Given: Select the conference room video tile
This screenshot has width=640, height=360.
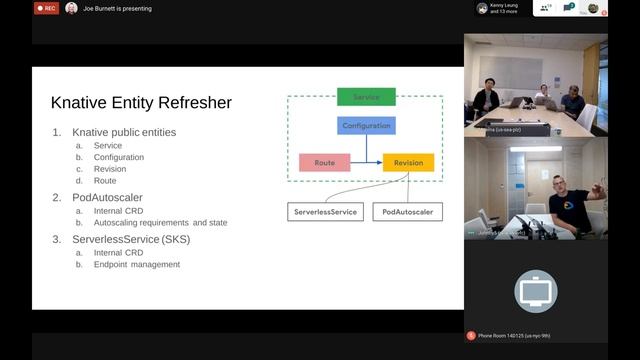Looking at the screenshot, I should [536, 85].
